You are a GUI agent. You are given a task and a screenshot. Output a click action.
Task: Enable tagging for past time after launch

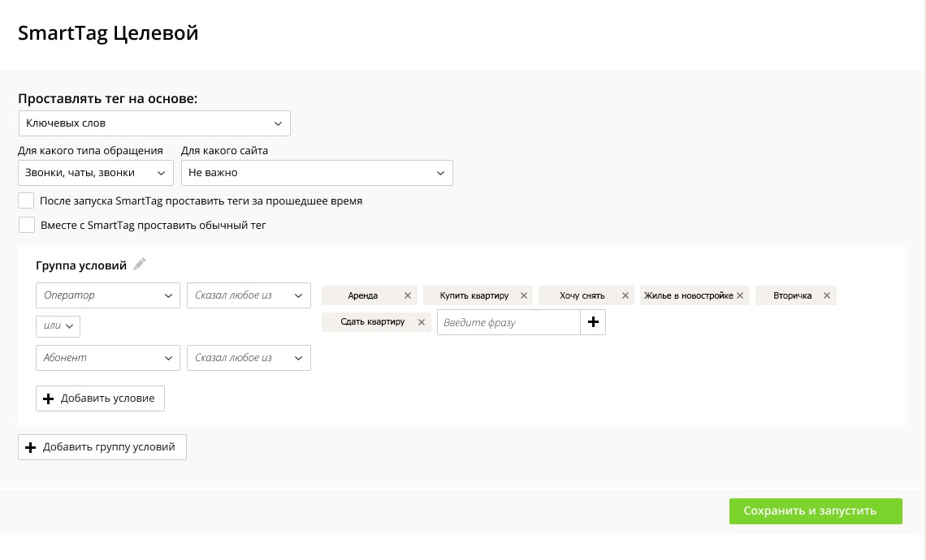(26, 200)
